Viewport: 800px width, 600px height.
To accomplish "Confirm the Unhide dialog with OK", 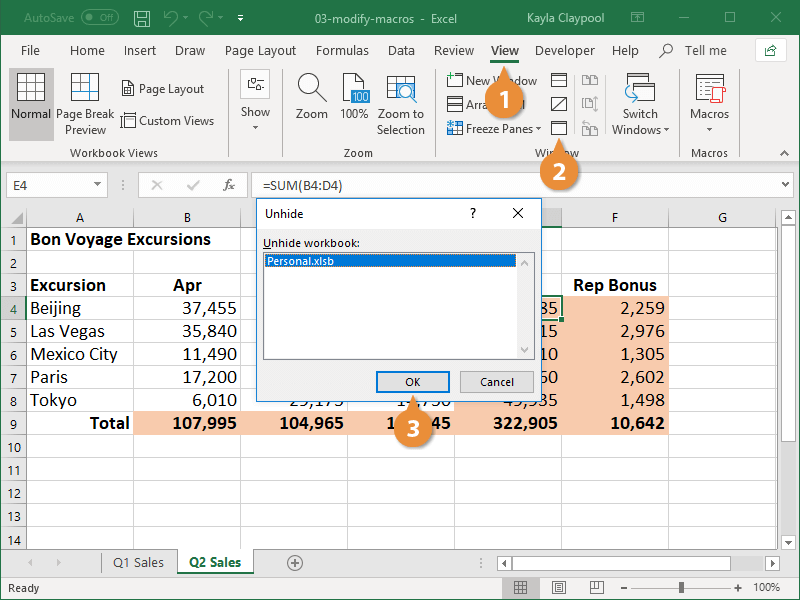I will pos(412,381).
